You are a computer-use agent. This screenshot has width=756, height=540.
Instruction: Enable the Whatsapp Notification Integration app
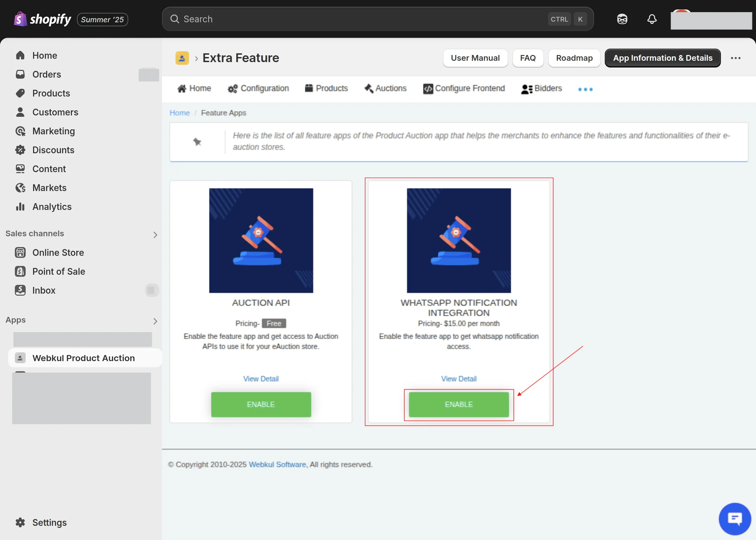tap(459, 405)
